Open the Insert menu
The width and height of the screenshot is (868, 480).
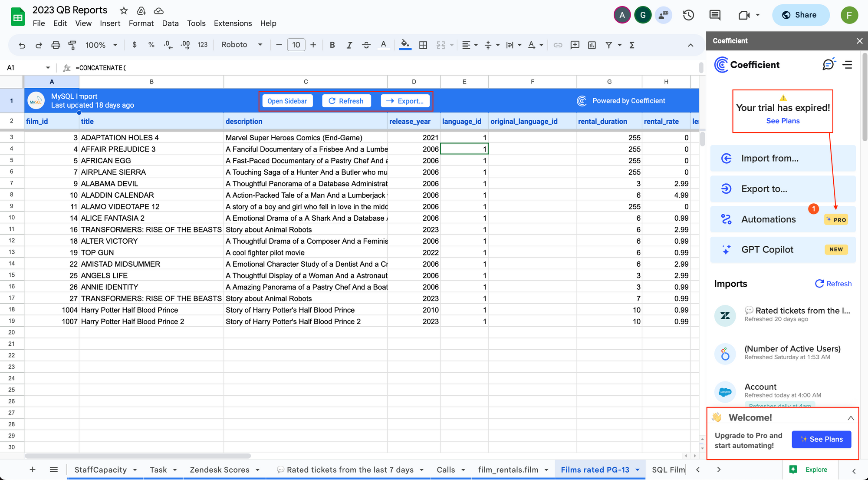[110, 23]
